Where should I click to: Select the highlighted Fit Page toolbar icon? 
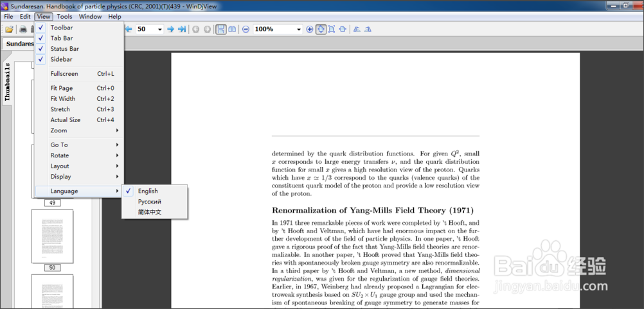[x=321, y=29]
